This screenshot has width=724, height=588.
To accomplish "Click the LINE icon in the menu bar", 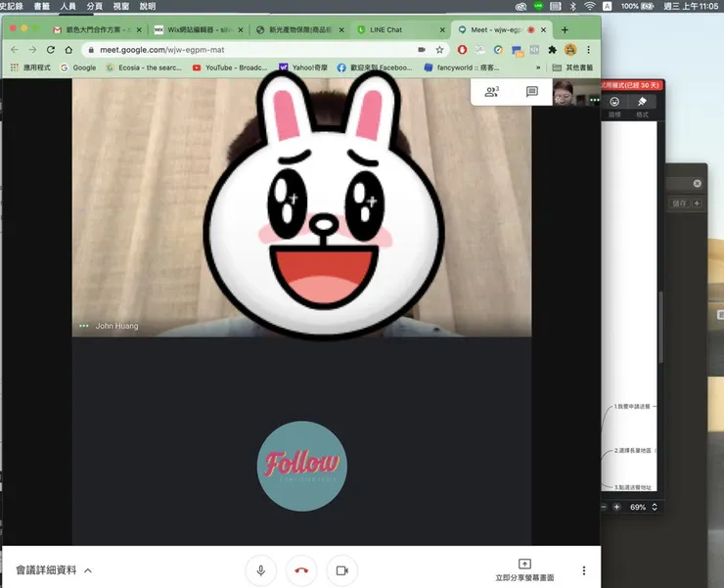I will click(x=538, y=6).
